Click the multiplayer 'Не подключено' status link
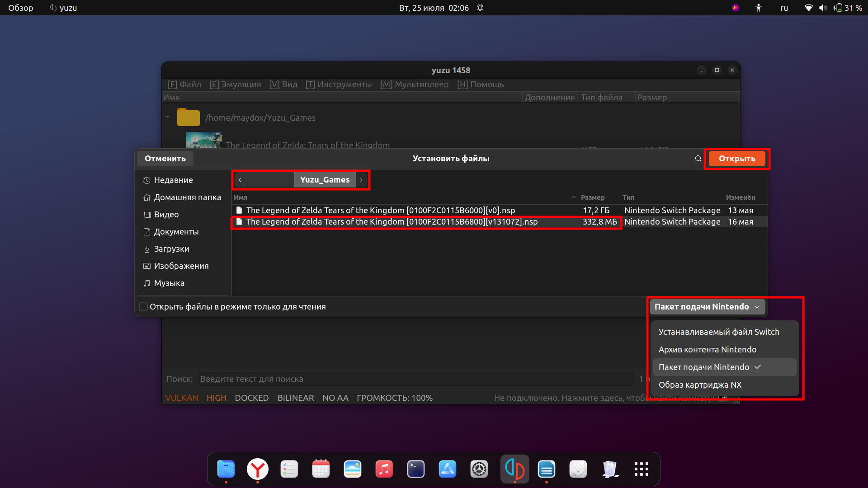 pos(604,398)
